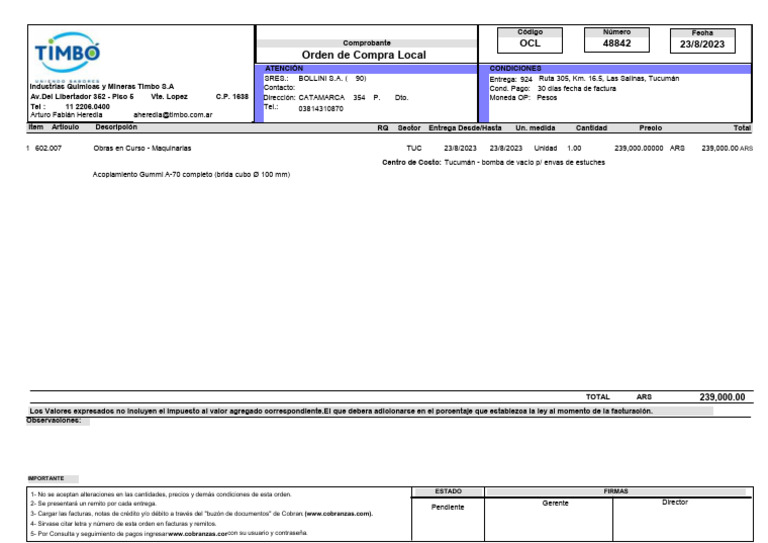
Task: Click supplier phone 03814310870
Action: 321,109
